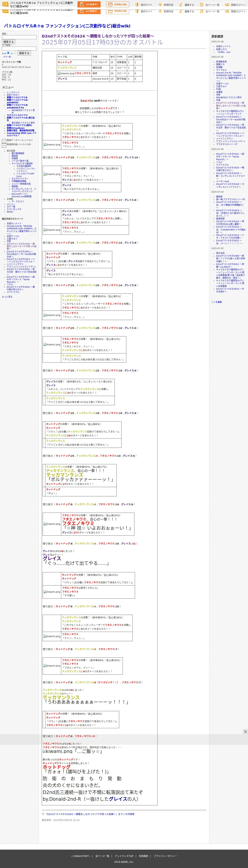Open the 旧wiki menu link
248x868 pixels.
10,212
